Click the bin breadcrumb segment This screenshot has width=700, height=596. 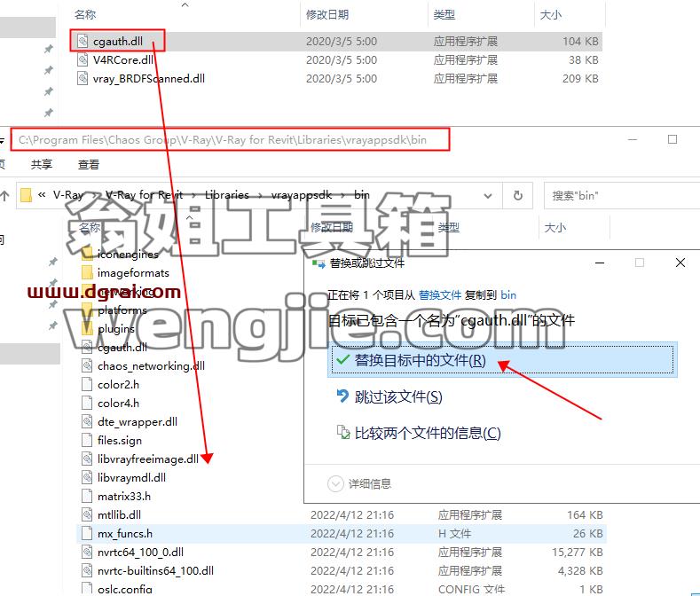(x=362, y=195)
